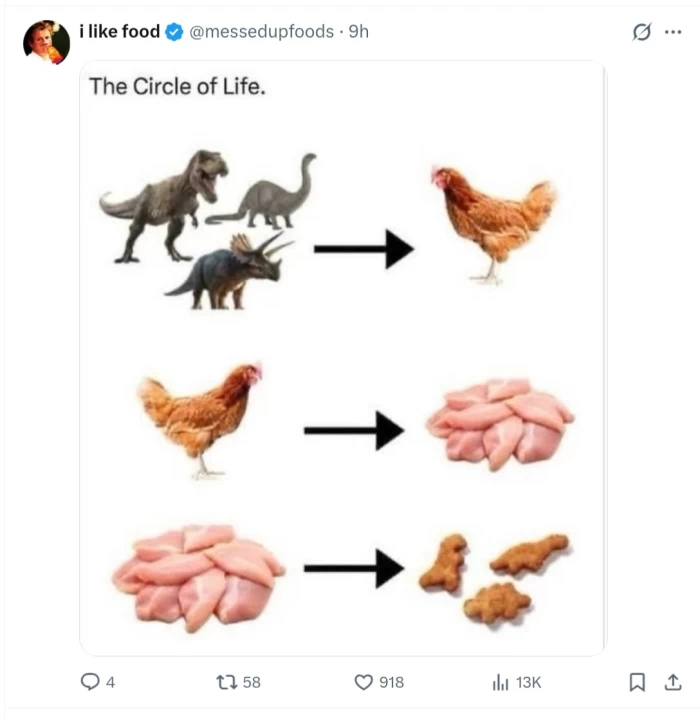The width and height of the screenshot is (700, 720).
Task: Click the reply speech bubble icon
Action: click(89, 682)
